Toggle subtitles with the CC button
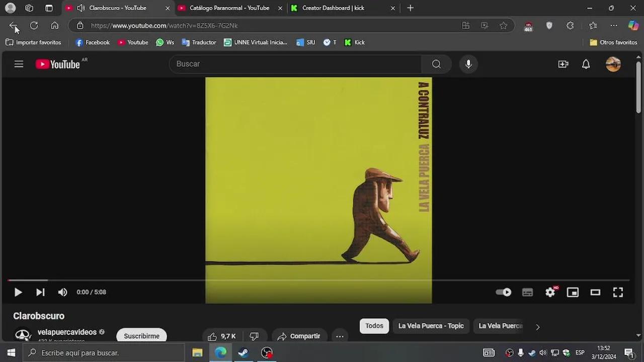The height and width of the screenshot is (362, 644). coord(527,292)
